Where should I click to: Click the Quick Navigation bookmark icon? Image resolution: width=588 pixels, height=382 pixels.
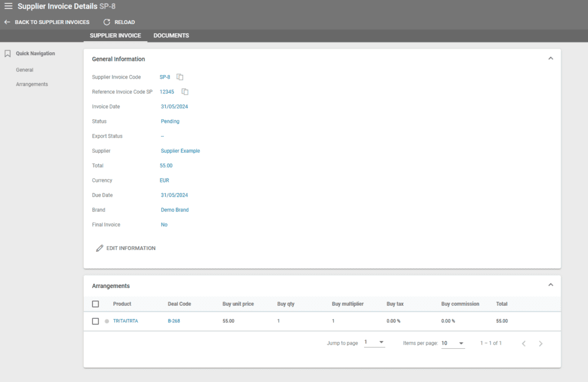pyautogui.click(x=8, y=54)
